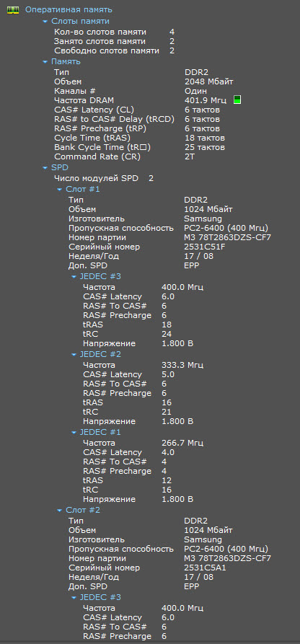Screen dimensions: 300x644
Task: Collapse the SPD section
Action: pyautogui.click(x=45, y=168)
